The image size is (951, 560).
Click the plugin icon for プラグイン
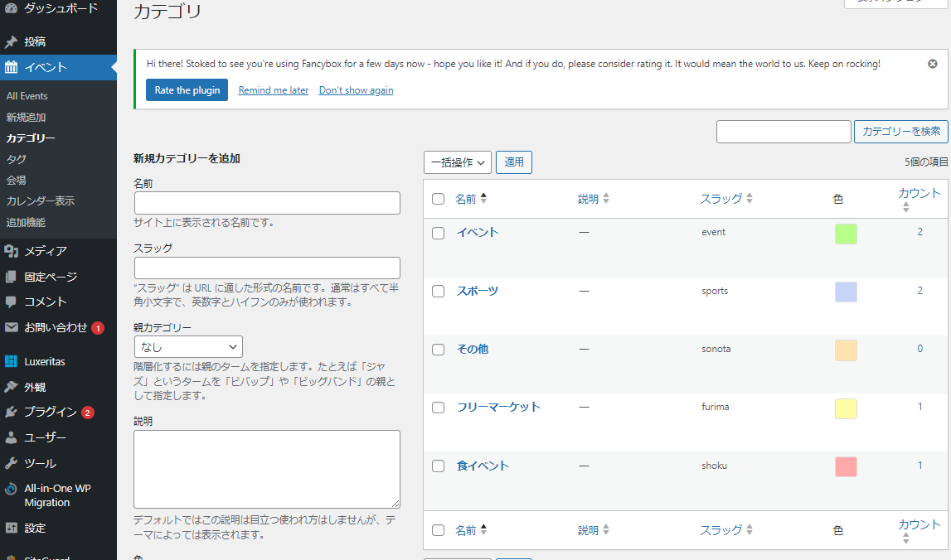coord(11,412)
